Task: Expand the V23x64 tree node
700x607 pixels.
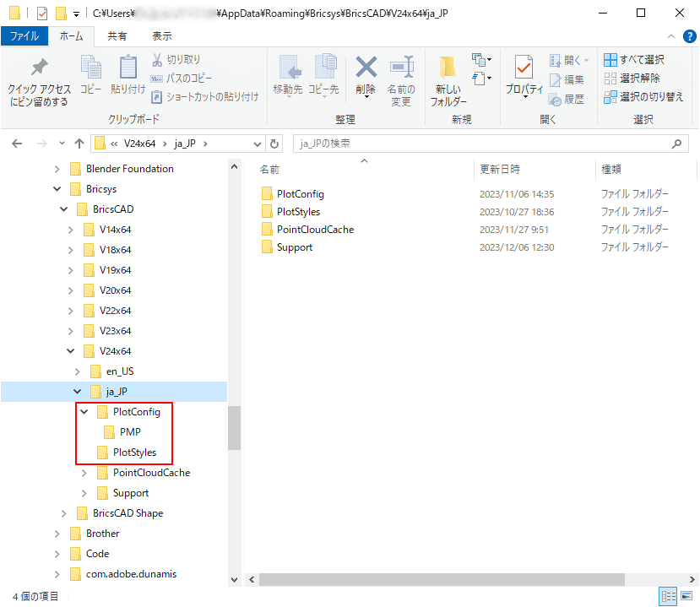Action: click(71, 331)
